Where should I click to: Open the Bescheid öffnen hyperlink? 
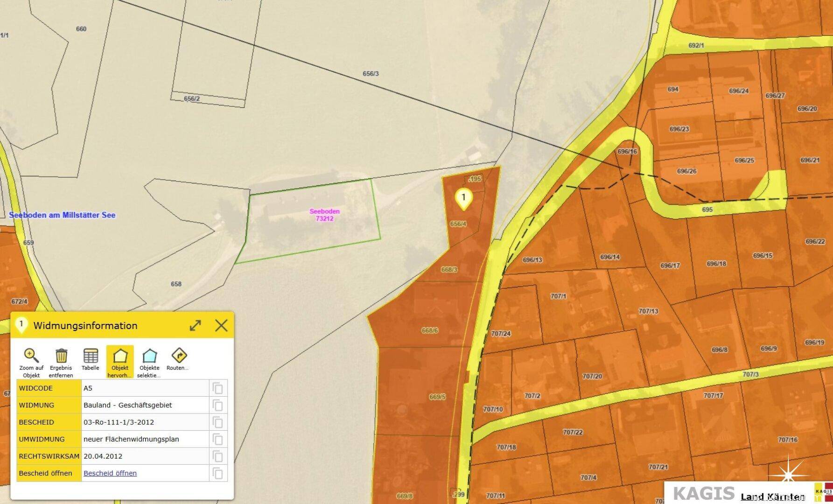[110, 473]
